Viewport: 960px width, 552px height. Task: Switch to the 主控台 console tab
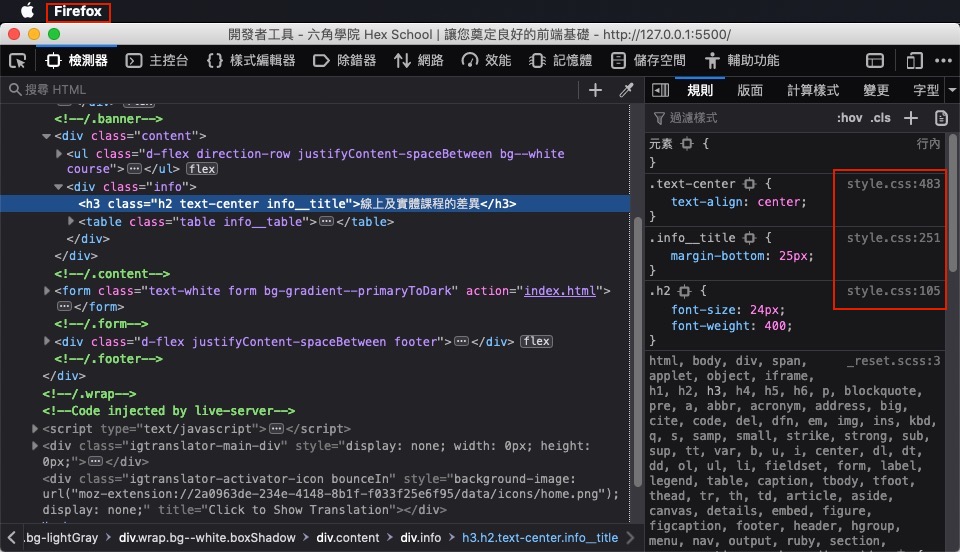[157, 61]
